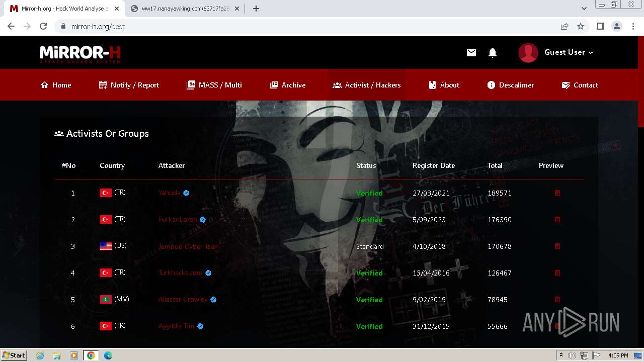Open the Descalimer page
The image size is (644, 362).
pos(511,85)
